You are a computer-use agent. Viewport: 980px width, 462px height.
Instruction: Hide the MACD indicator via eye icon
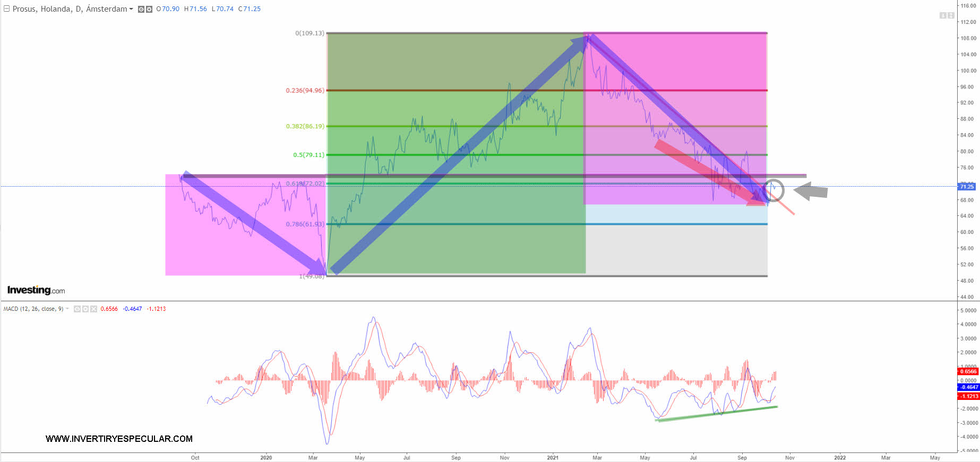[x=77, y=309]
